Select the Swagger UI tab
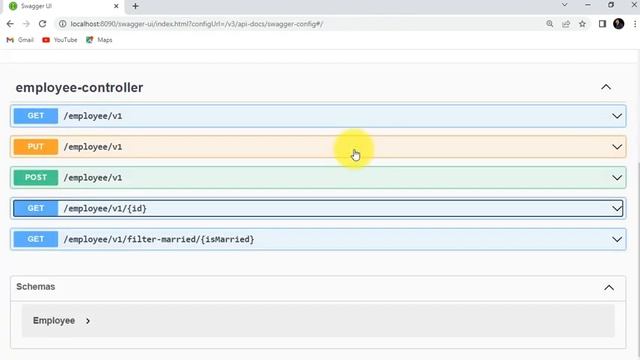The width and height of the screenshot is (640, 360). (64, 6)
